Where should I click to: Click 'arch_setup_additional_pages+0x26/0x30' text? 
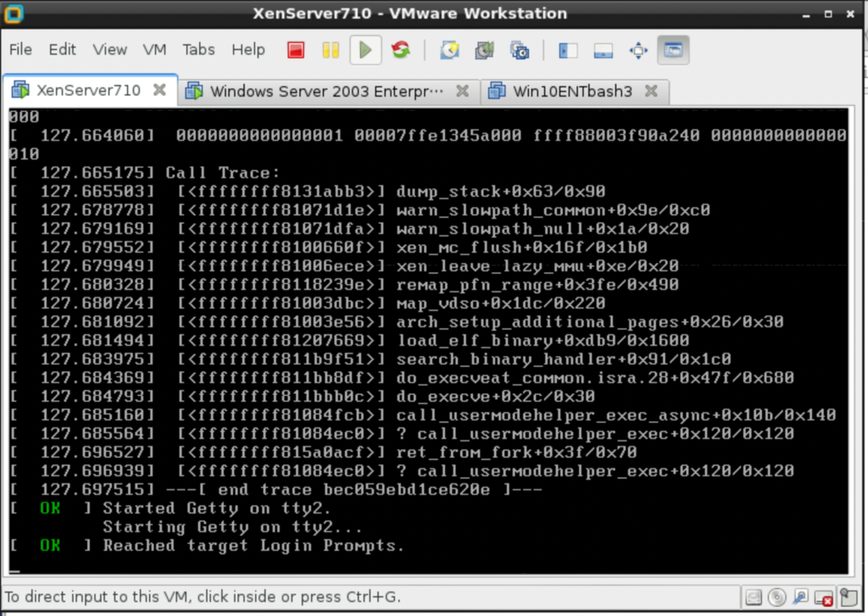(x=590, y=322)
